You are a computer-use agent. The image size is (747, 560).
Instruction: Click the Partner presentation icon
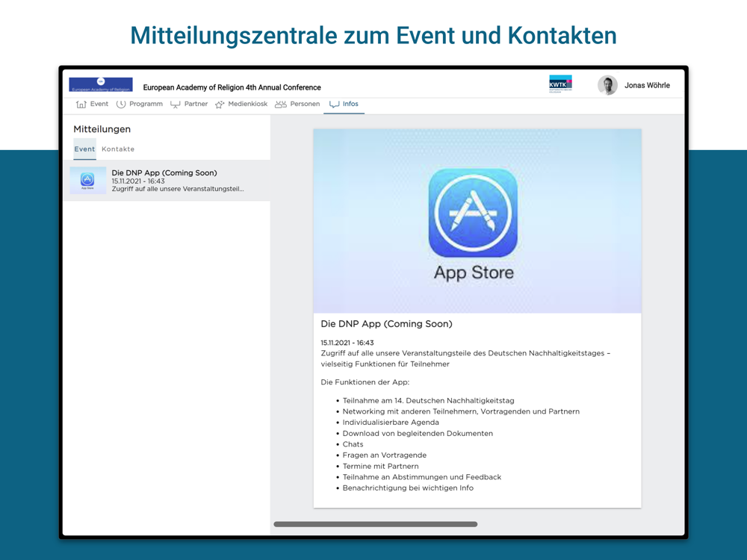pos(176,105)
